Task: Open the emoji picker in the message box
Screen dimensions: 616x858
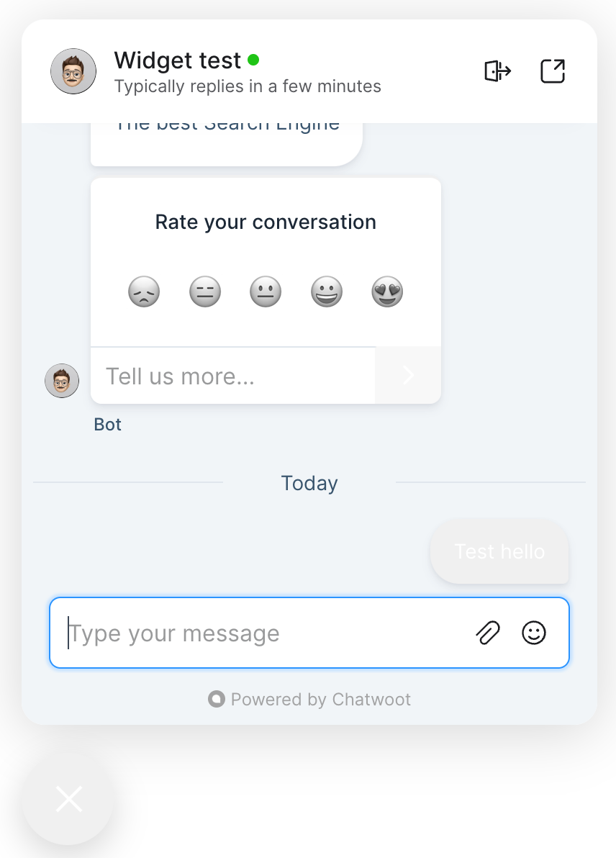Action: point(535,633)
